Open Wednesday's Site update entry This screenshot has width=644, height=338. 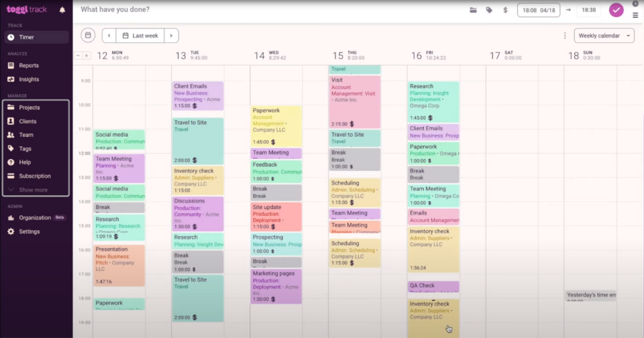click(276, 217)
